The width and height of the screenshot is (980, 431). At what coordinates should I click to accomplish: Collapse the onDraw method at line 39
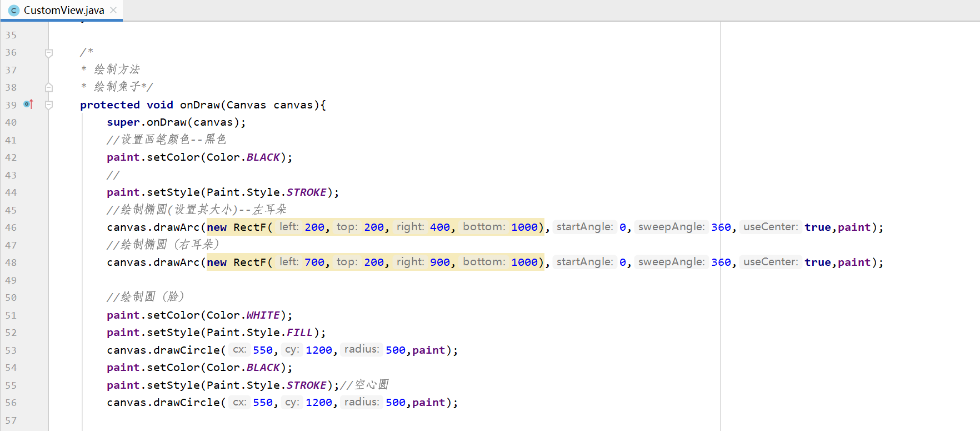coord(49,105)
